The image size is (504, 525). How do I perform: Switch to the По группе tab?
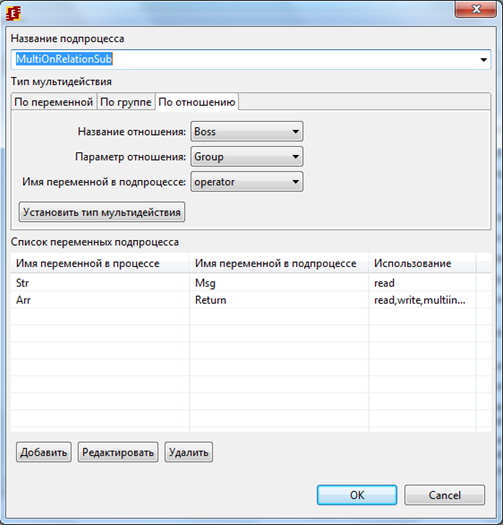pos(126,102)
